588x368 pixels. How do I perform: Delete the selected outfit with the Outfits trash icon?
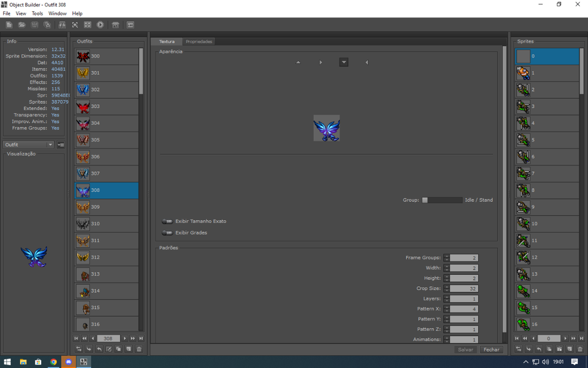coord(139,349)
